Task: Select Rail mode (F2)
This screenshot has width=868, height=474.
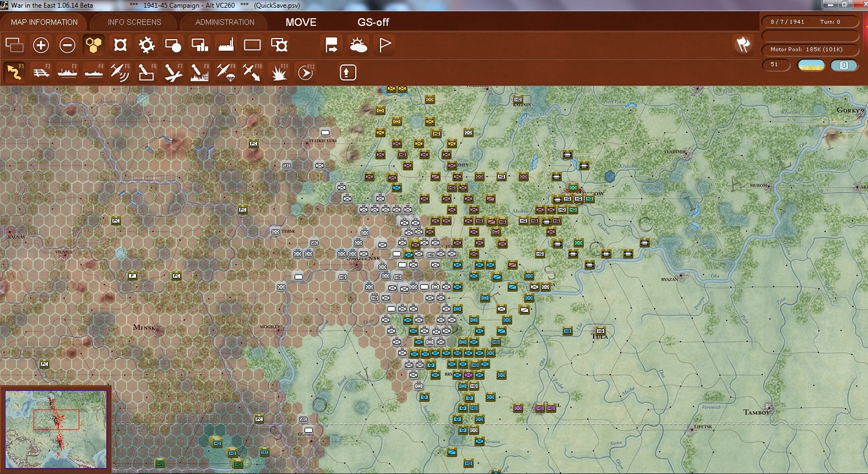Action: click(x=41, y=72)
